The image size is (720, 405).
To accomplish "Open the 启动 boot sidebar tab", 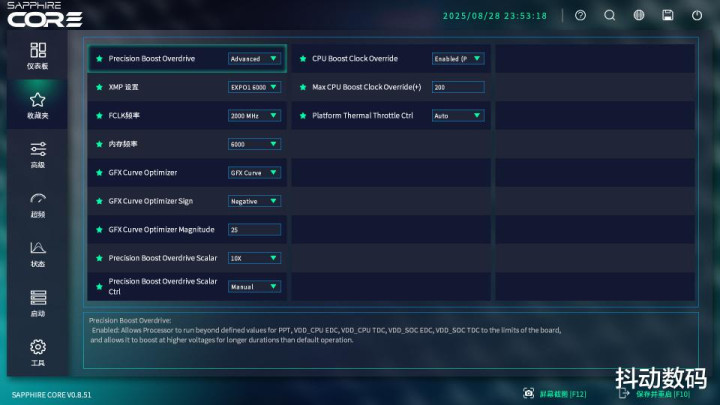I will pyautogui.click(x=38, y=304).
